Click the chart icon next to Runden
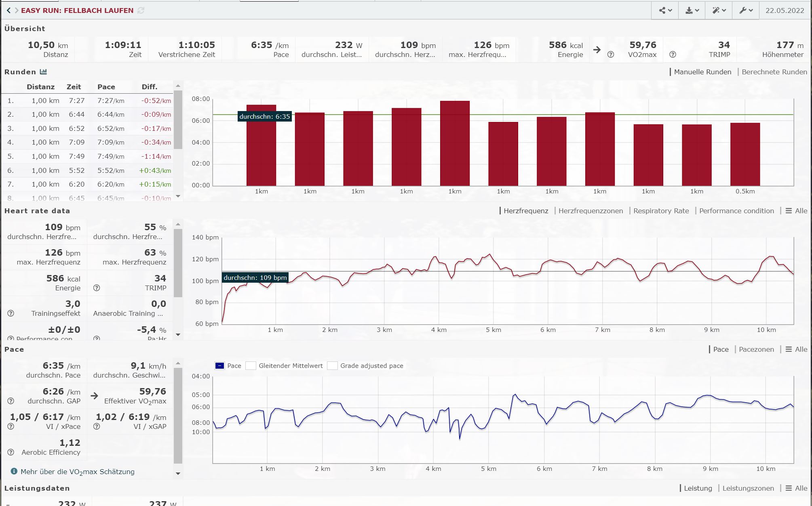This screenshot has height=506, width=812. pyautogui.click(x=43, y=72)
